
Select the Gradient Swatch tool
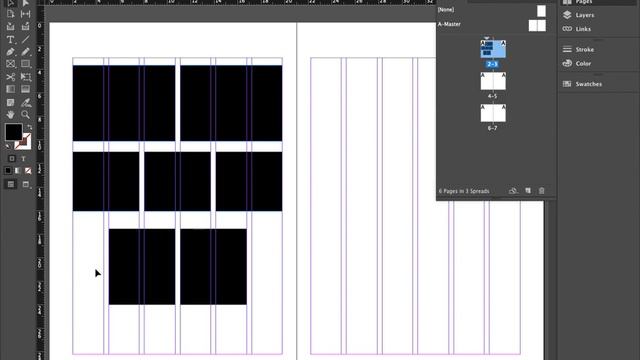pos(11,89)
